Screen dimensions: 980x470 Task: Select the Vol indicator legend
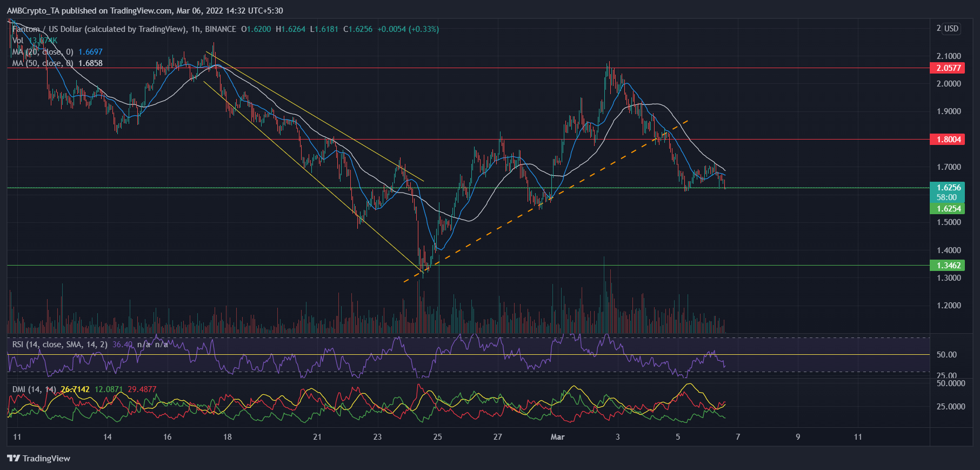(x=18, y=41)
